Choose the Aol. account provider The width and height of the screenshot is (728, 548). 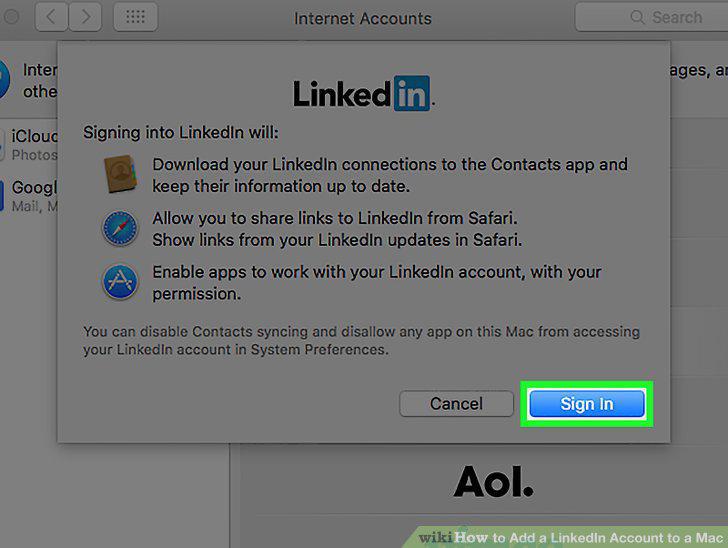493,482
